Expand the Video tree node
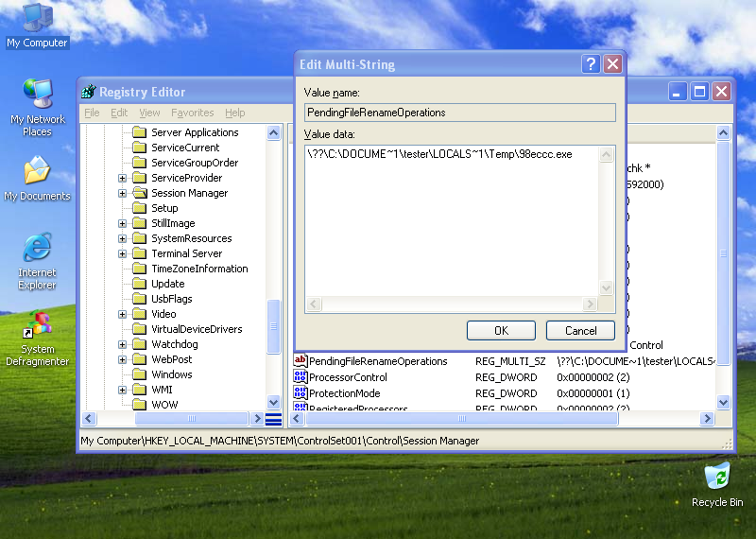Image resolution: width=756 pixels, height=539 pixels. coord(123,314)
